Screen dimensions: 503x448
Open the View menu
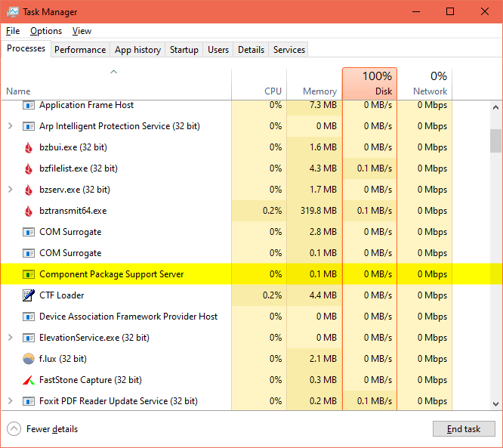[82, 31]
